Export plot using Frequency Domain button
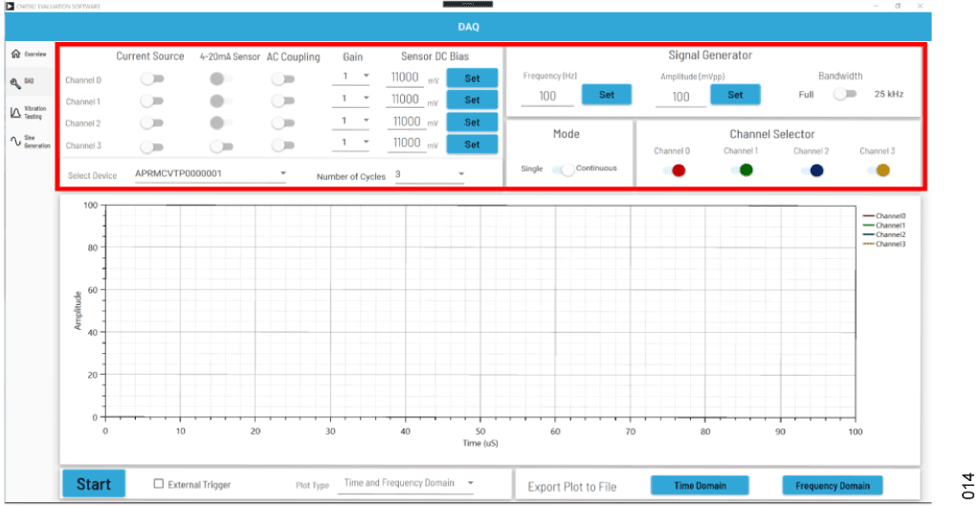This screenshot has width=980, height=506. [x=832, y=486]
